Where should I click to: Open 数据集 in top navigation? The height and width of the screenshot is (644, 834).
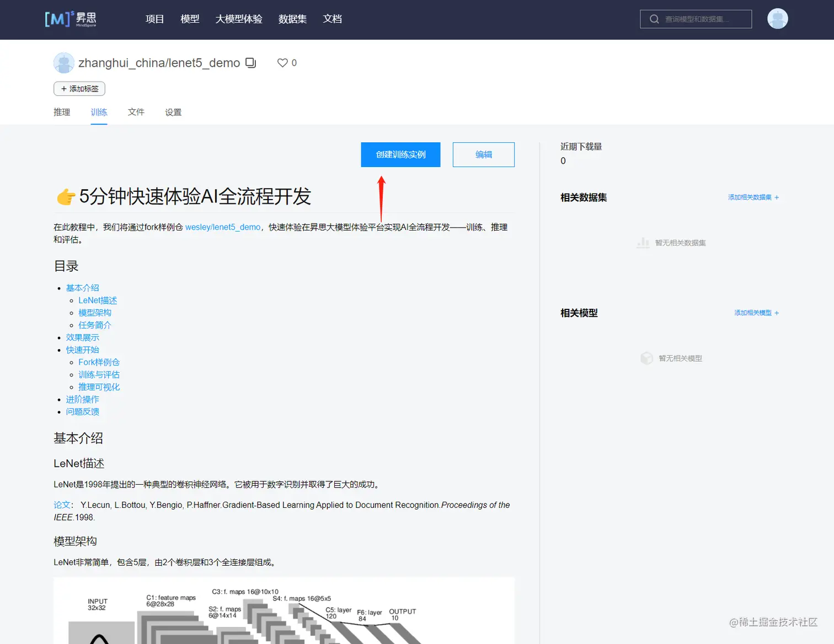coord(292,19)
